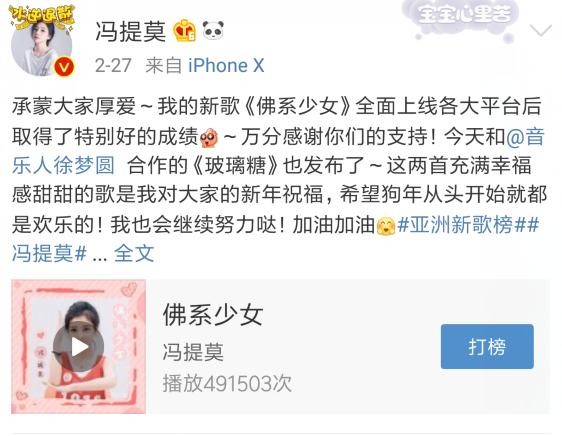Play the 佛系少女 song

click(x=78, y=347)
